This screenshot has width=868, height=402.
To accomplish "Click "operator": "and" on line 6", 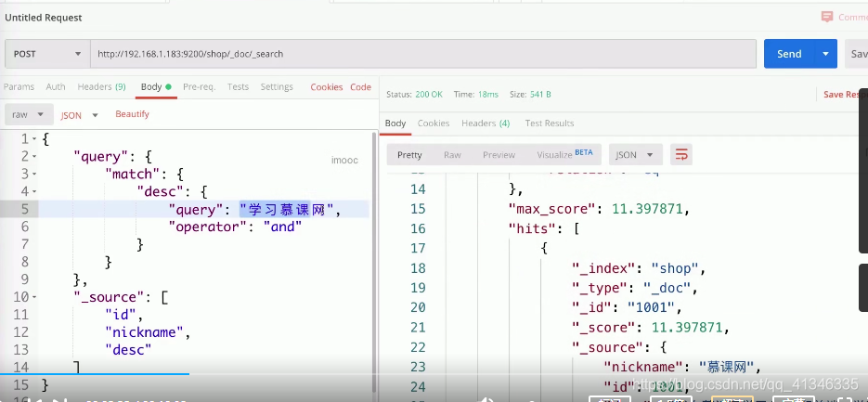I will [236, 227].
